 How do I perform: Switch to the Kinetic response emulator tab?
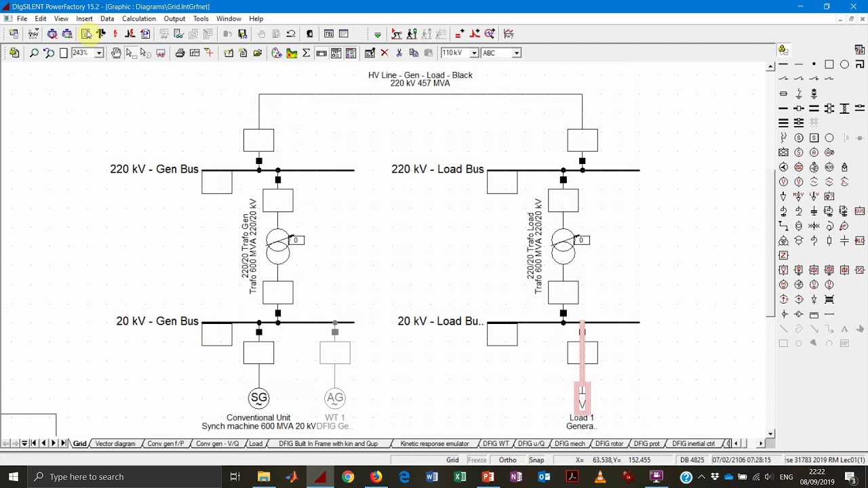435,444
